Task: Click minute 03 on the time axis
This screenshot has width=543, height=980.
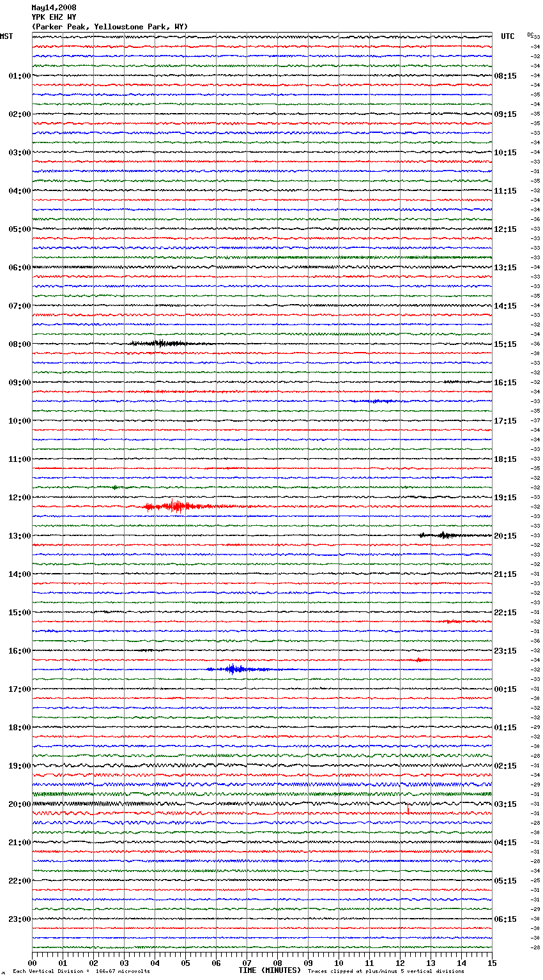Action: click(x=124, y=963)
